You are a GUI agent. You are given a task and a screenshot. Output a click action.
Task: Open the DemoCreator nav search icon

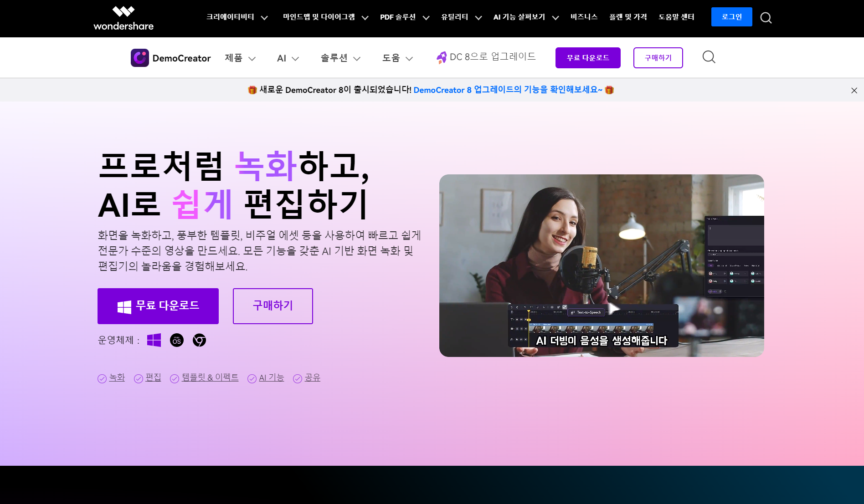(709, 57)
